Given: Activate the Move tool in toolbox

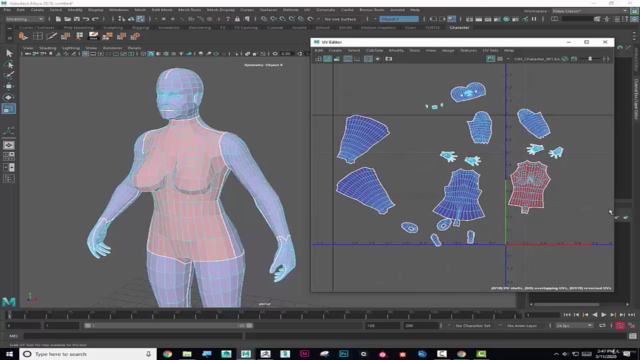Looking at the screenshot, I should pyautogui.click(x=9, y=87).
